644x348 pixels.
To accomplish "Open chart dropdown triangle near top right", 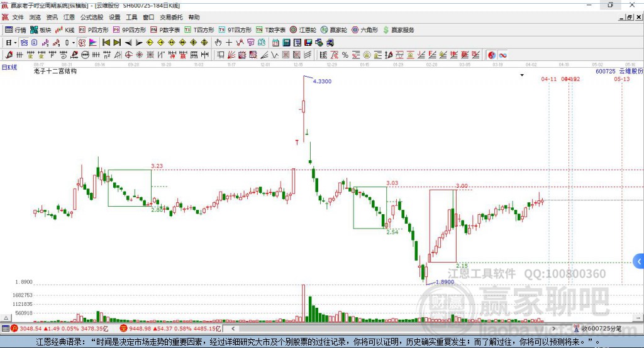I will coord(522,75).
